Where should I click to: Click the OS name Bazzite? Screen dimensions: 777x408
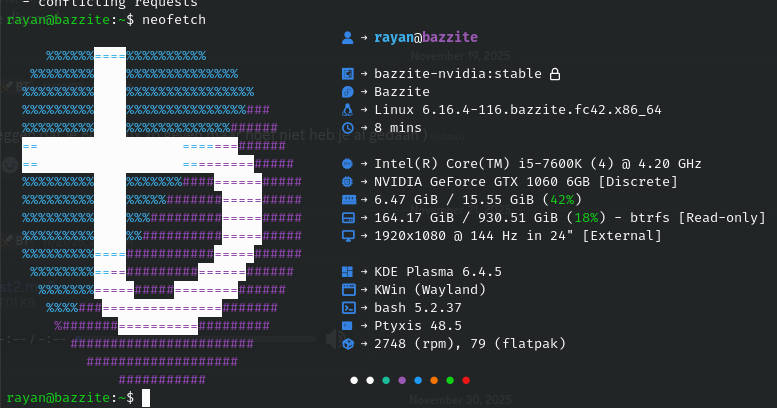tap(402, 92)
